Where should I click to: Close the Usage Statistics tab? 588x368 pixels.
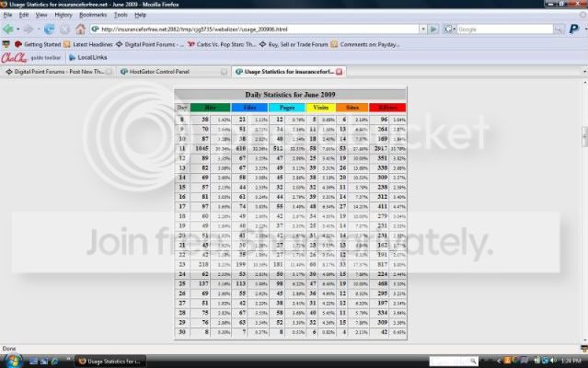(339, 72)
